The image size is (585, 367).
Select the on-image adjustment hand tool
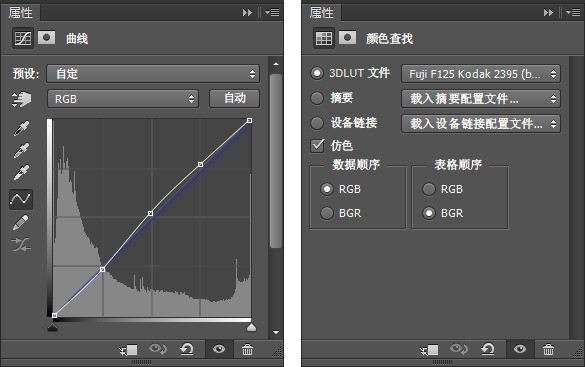pos(21,99)
